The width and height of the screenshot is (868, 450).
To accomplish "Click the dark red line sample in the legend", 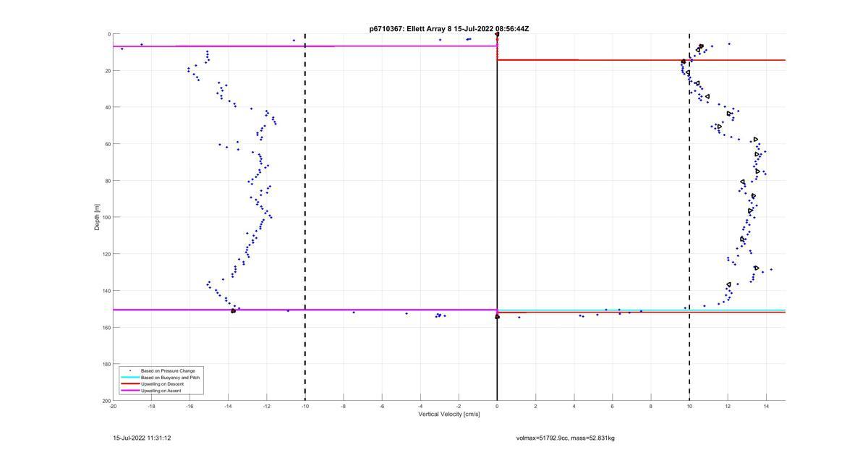I will (129, 384).
